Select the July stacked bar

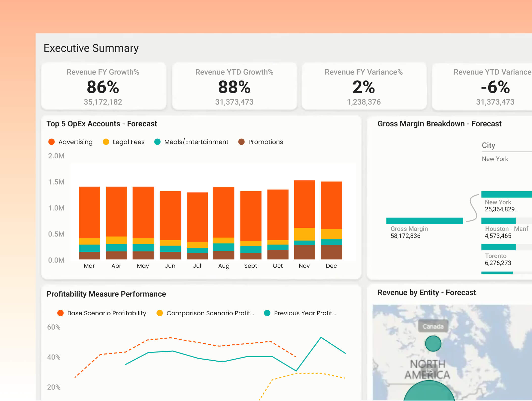point(197,226)
